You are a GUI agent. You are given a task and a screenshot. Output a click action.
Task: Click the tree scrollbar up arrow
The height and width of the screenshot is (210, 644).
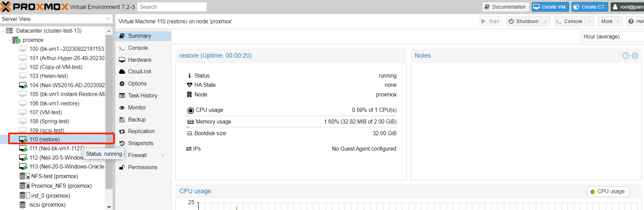click(x=109, y=31)
